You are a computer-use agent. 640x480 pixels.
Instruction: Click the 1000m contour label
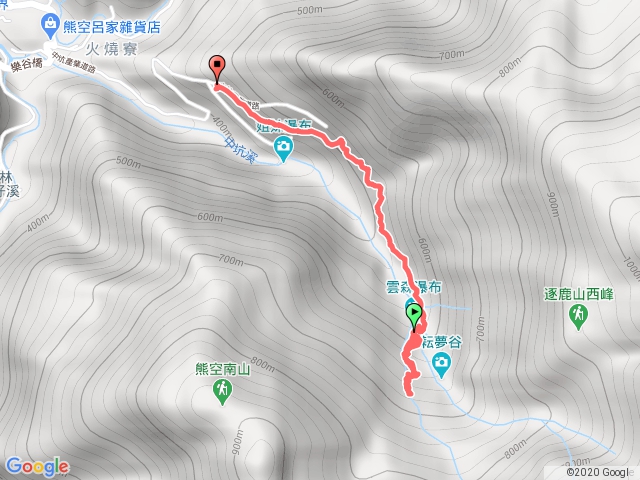(x=631, y=269)
